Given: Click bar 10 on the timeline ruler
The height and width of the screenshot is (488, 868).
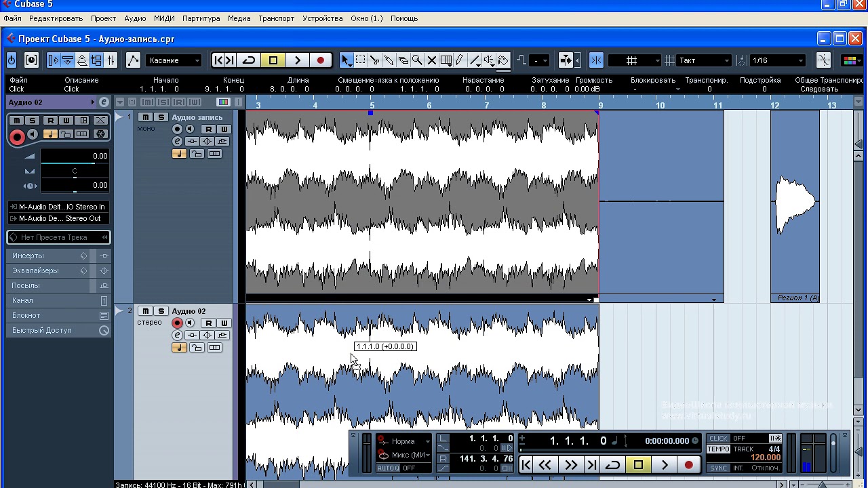Looking at the screenshot, I should pyautogui.click(x=660, y=105).
